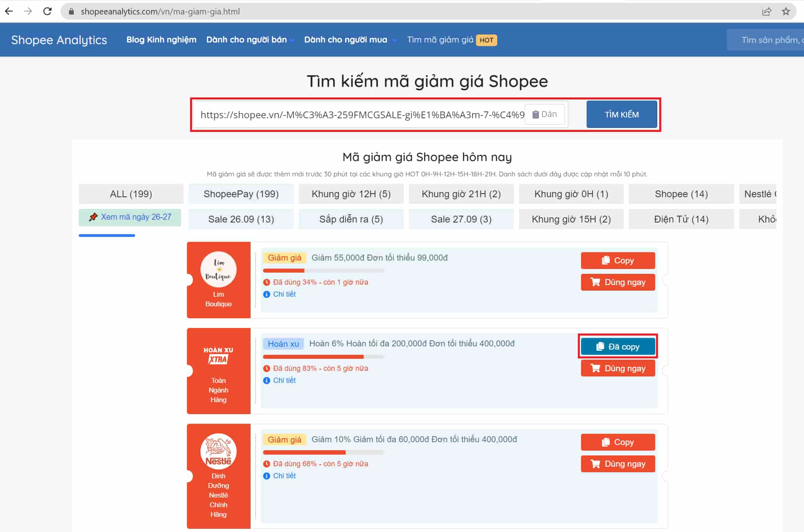Viewport: 804px width, 532px height.
Task: Select the Khung giờ 12H (5) tab
Action: tap(351, 194)
